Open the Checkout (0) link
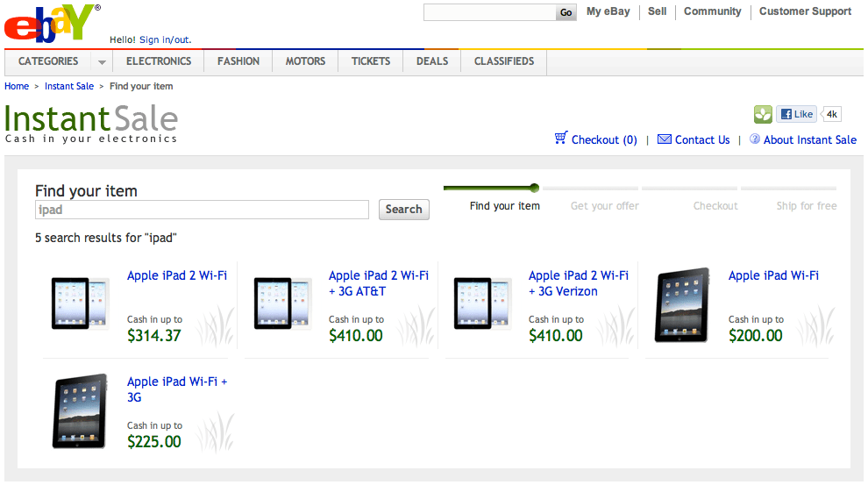The image size is (868, 485). click(x=604, y=140)
